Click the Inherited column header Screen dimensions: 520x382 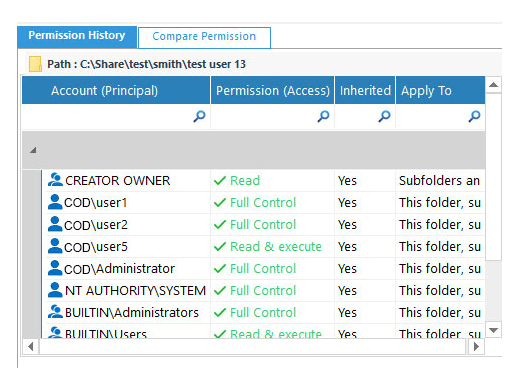365,90
